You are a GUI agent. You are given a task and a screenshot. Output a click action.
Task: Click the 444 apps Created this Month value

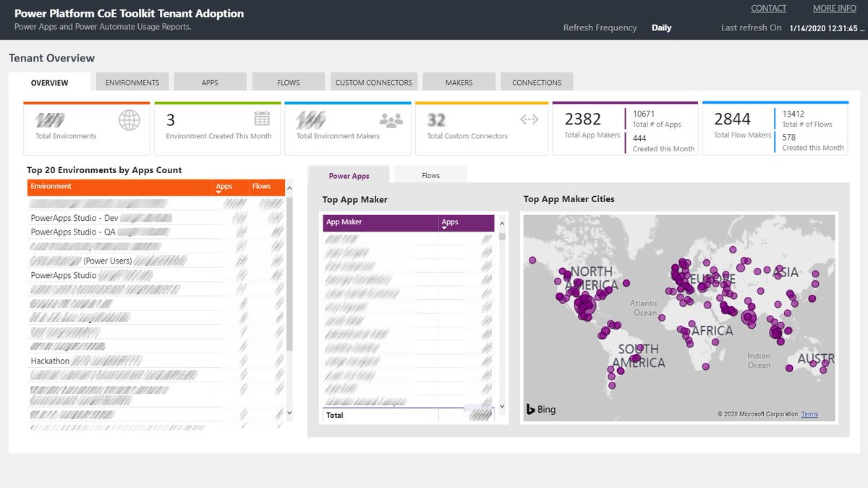click(639, 138)
